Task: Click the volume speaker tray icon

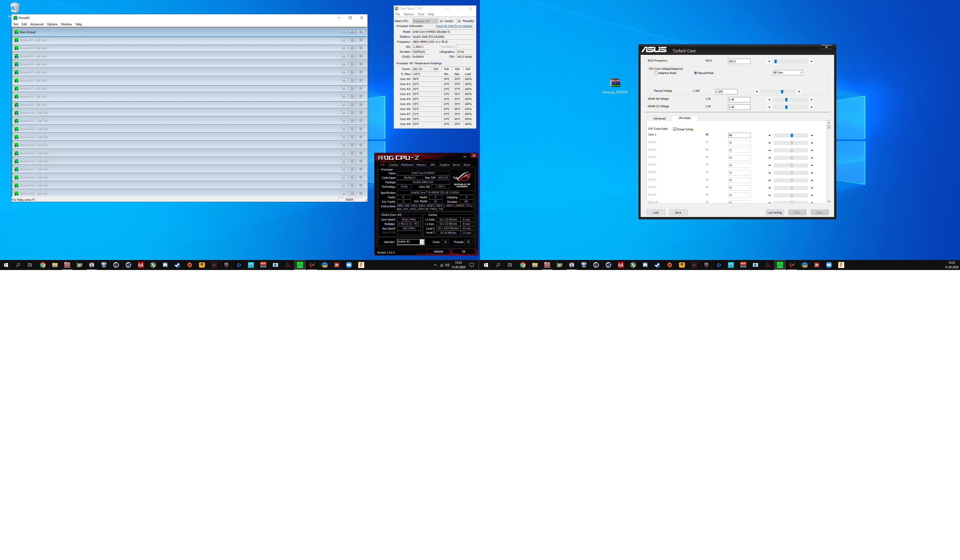Action: tap(447, 265)
